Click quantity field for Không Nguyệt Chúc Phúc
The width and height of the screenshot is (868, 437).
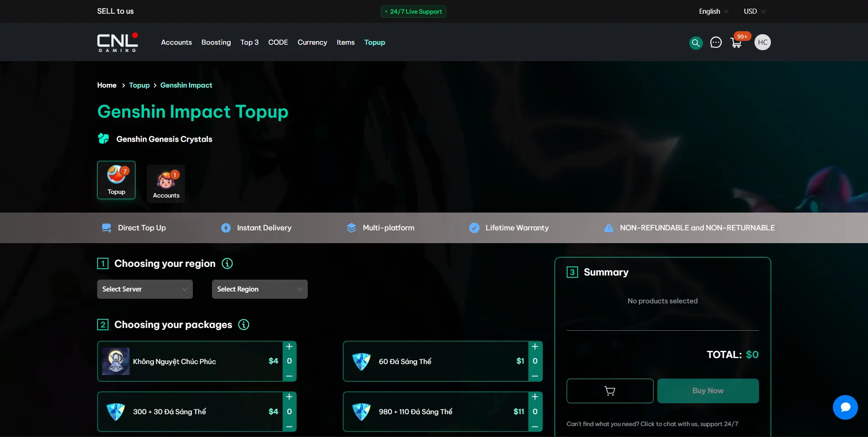[289, 361]
